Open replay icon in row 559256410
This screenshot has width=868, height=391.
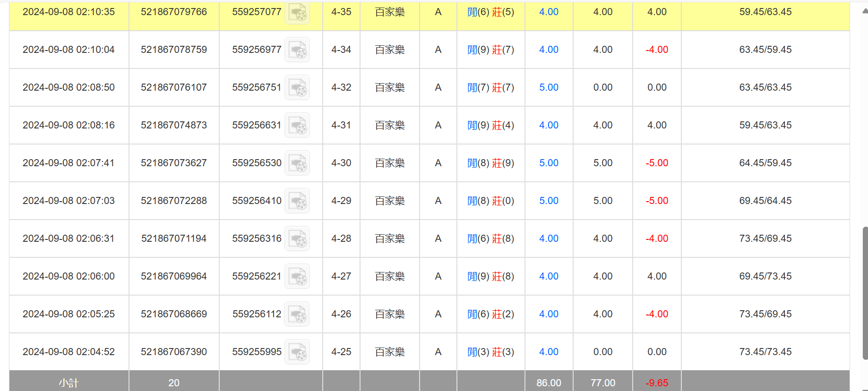tap(297, 201)
